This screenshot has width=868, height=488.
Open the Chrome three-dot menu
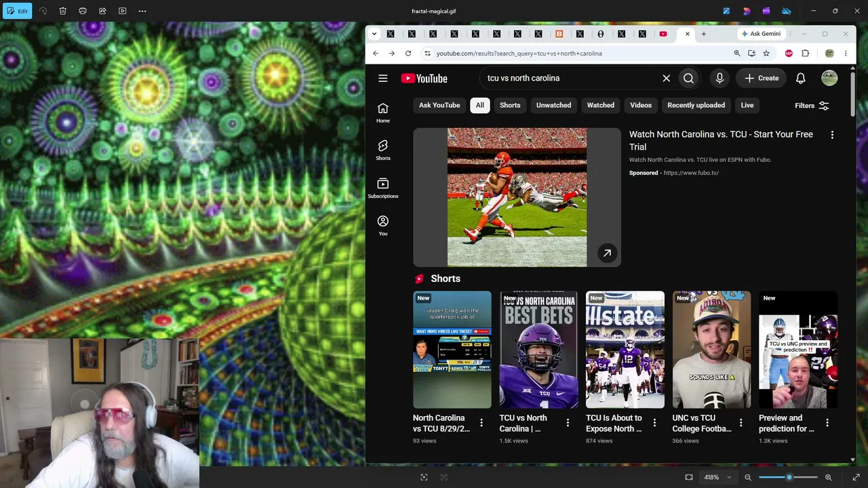coord(846,54)
